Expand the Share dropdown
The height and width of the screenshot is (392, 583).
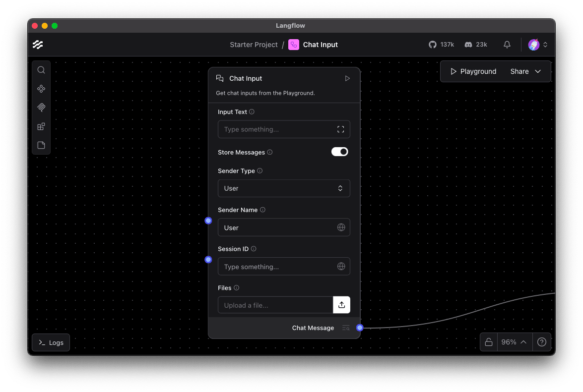pos(525,71)
